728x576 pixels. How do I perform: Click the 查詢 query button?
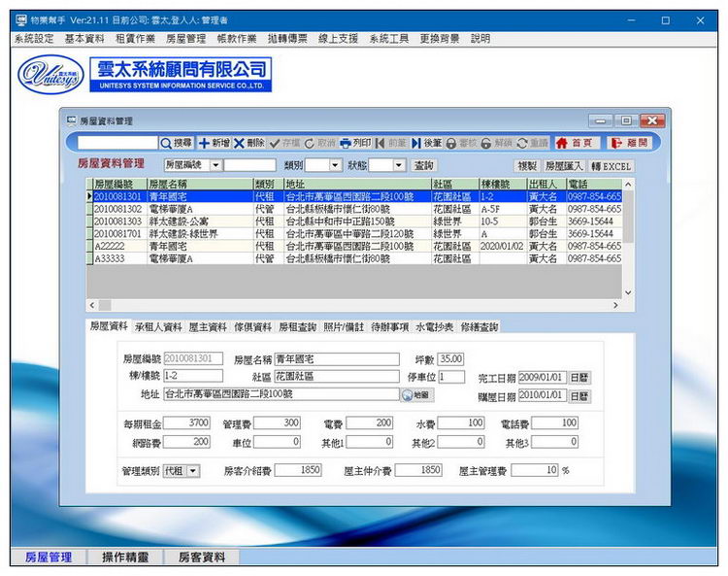click(423, 165)
